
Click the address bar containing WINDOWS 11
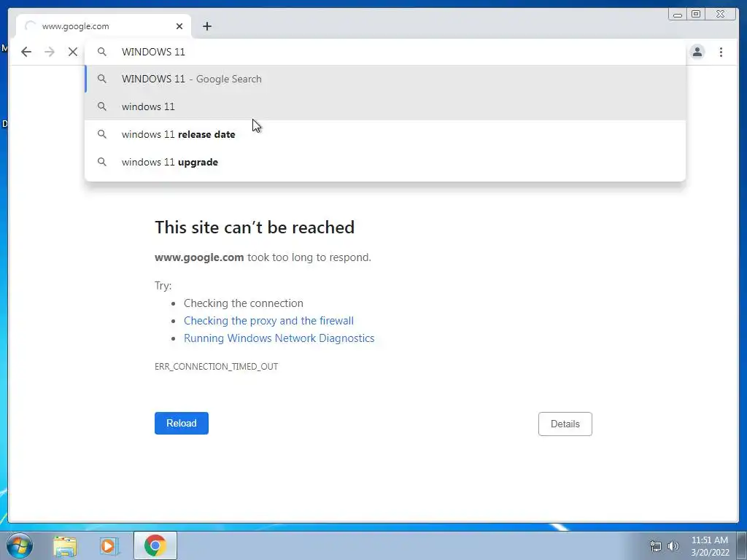(x=385, y=52)
